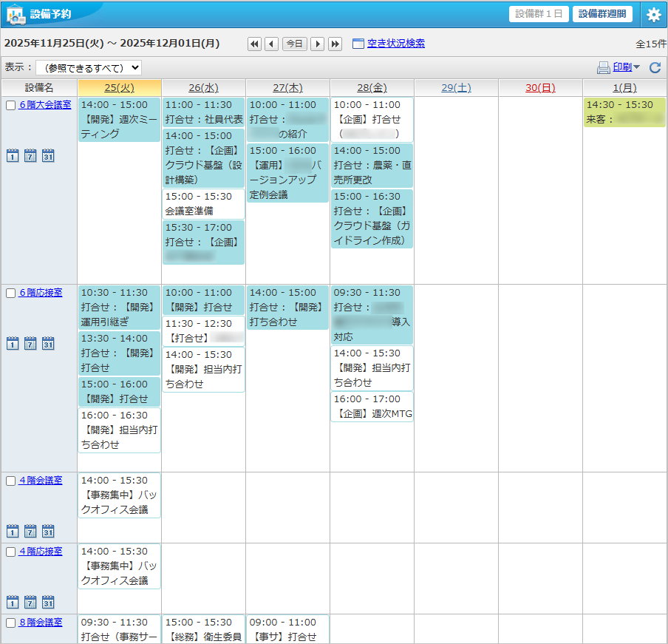Switch to 設備群週間 view
Viewport: 668px width, 644px height.
click(602, 14)
